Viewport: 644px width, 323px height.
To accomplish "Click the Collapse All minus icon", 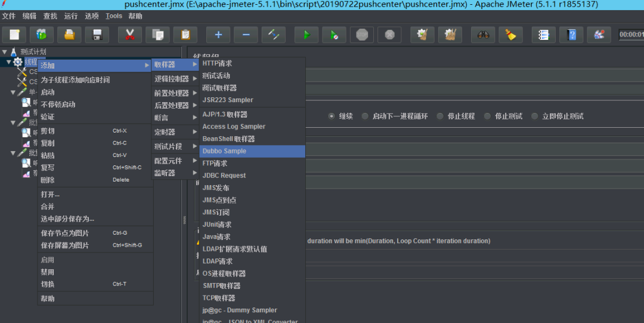I will tap(246, 35).
